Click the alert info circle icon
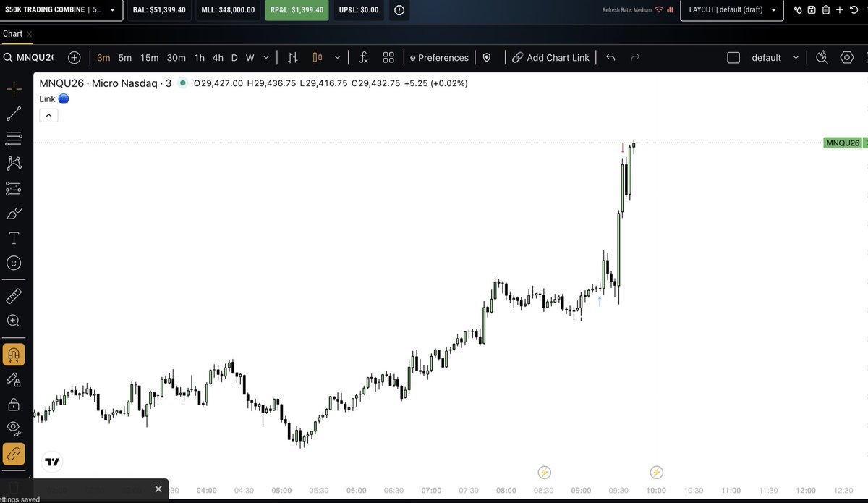The height and width of the screenshot is (503, 868). point(399,10)
